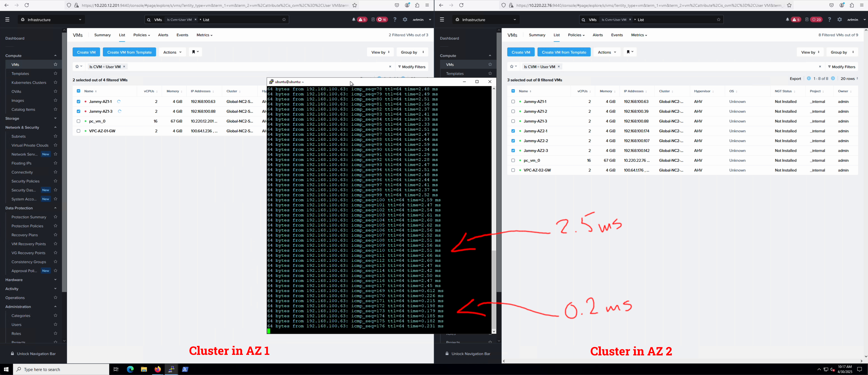Star the Subnets item in AZ 1 sidebar
Image resolution: width=868 pixels, height=375 pixels.
click(x=56, y=136)
